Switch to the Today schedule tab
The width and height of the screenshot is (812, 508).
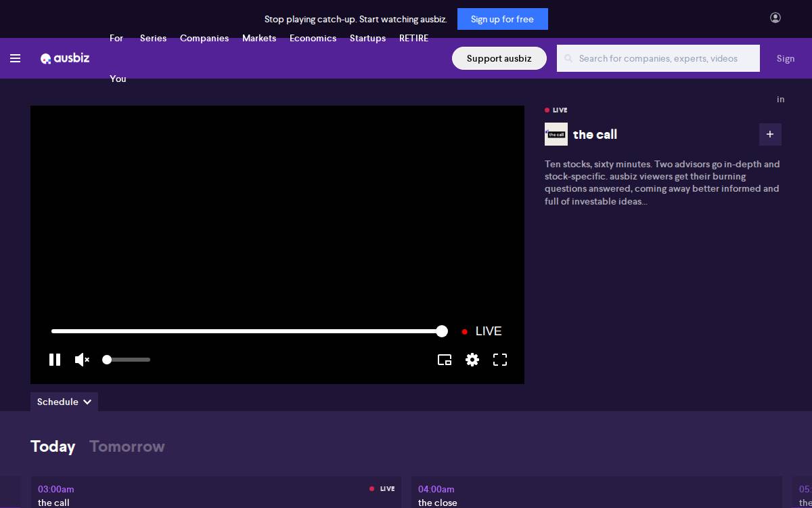tap(53, 446)
